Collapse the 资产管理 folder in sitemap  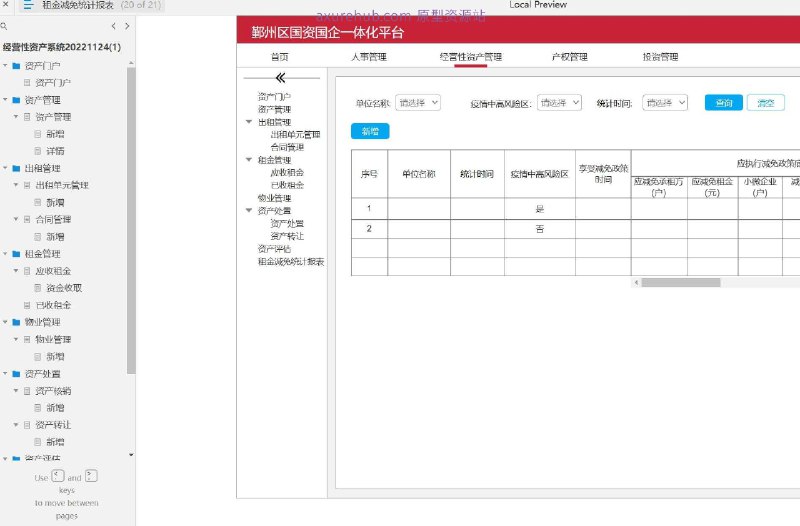click(x=5, y=99)
